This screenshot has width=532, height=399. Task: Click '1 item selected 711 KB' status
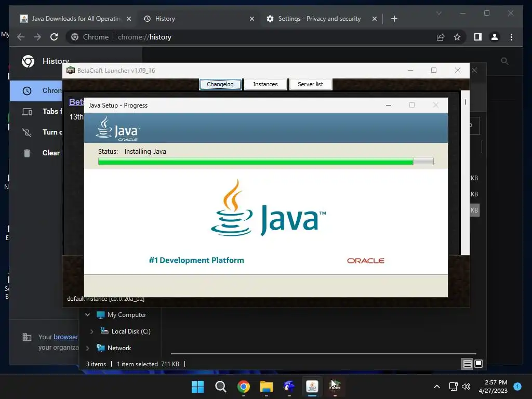(x=148, y=364)
